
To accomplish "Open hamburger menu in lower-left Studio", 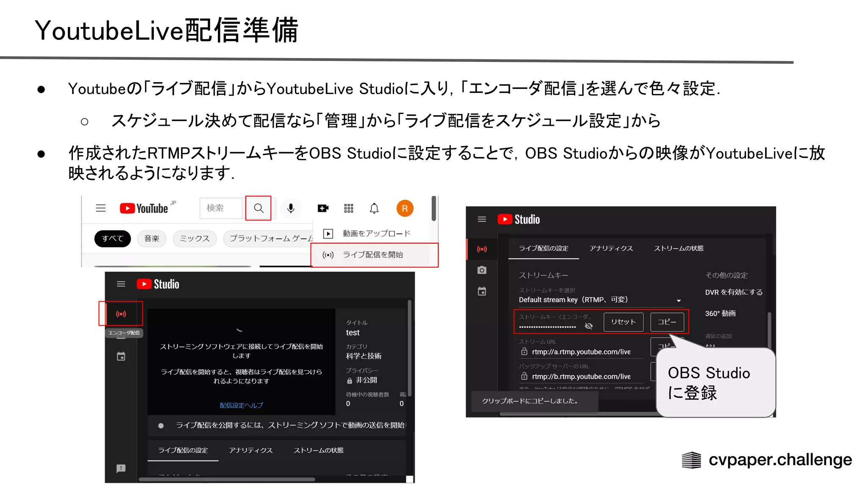I will [x=121, y=284].
